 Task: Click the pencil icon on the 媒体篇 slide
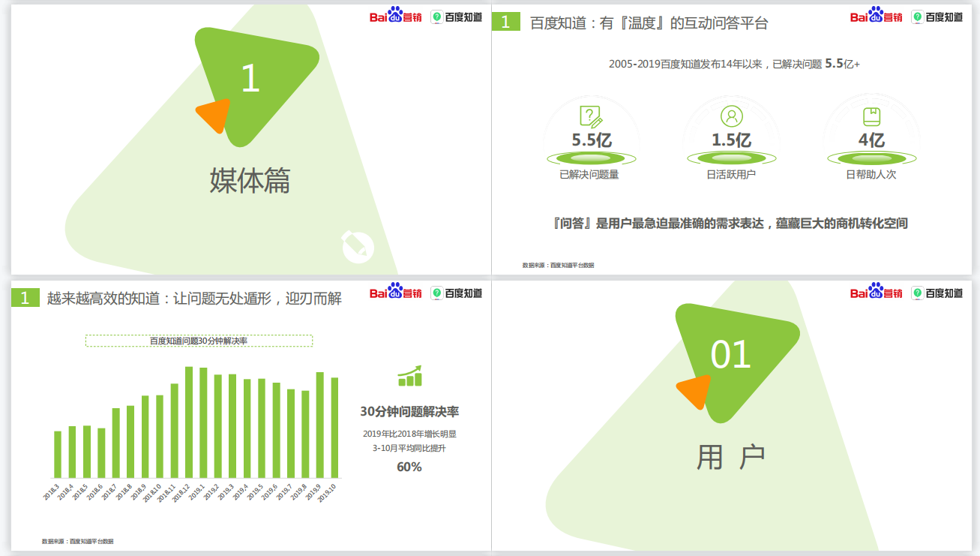357,245
